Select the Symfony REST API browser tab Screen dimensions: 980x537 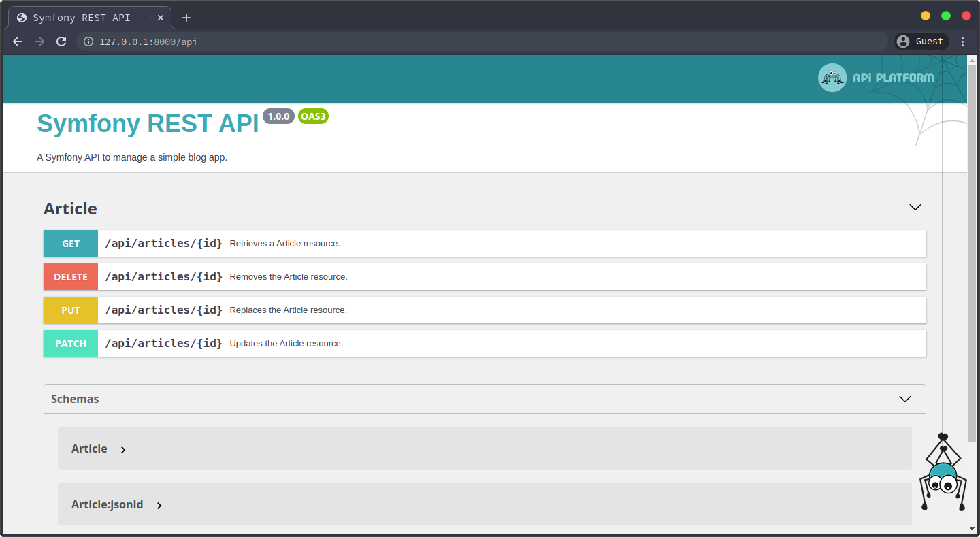(88, 18)
